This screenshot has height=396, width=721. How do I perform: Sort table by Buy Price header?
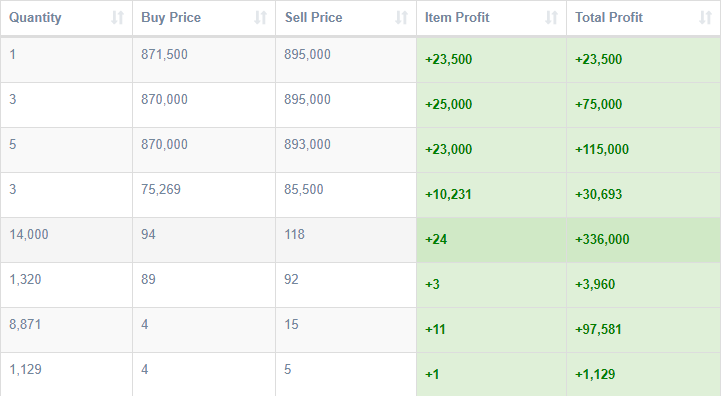[x=204, y=18]
